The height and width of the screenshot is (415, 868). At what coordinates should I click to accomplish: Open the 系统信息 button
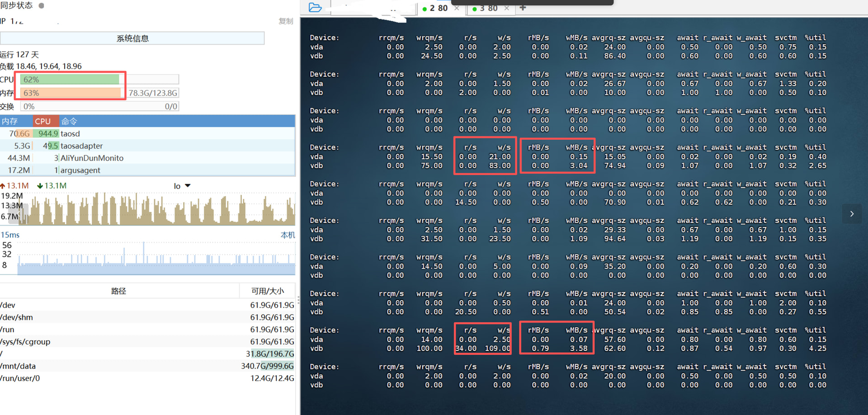[x=132, y=38]
